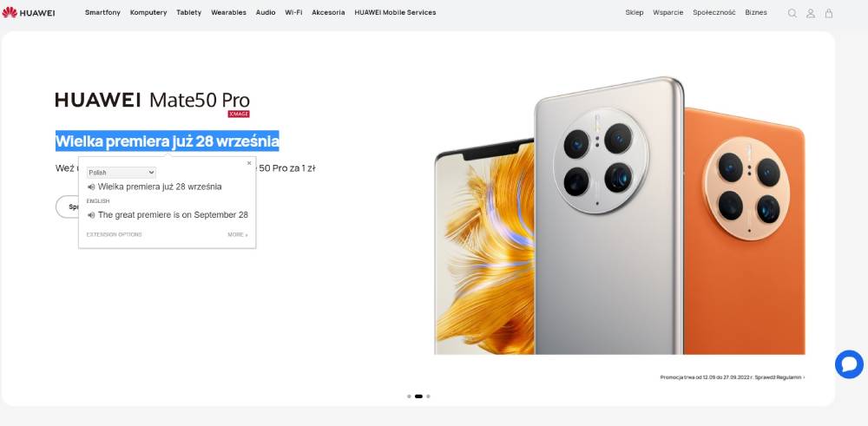The width and height of the screenshot is (868, 426).
Task: Open the Wsparcie link
Action: [x=668, y=12]
